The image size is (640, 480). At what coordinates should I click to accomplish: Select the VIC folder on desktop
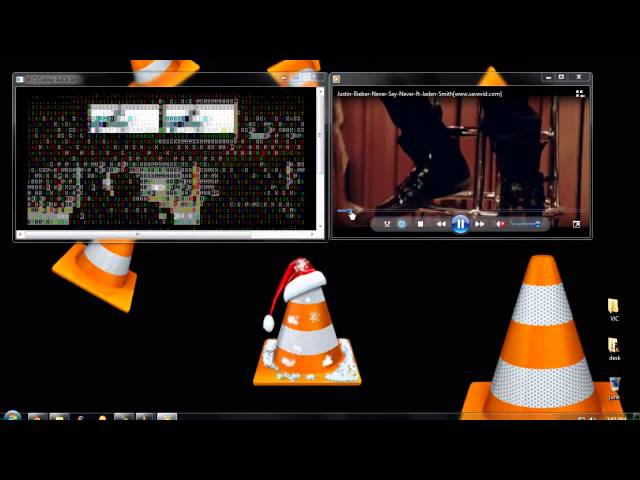pyautogui.click(x=613, y=310)
